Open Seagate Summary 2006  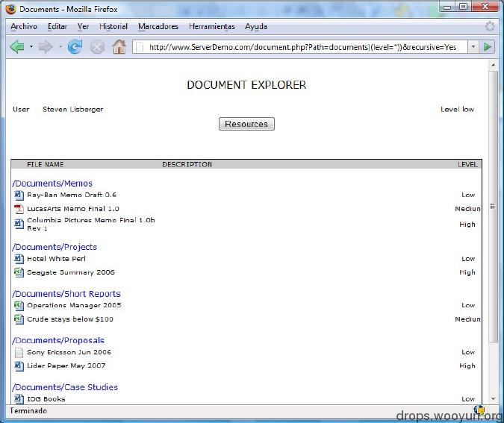(x=71, y=272)
